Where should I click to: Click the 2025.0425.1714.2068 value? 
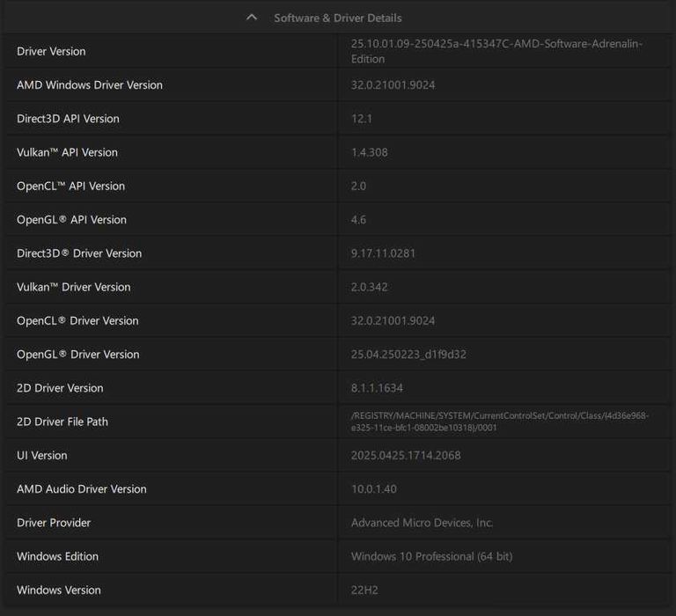pyautogui.click(x=406, y=455)
